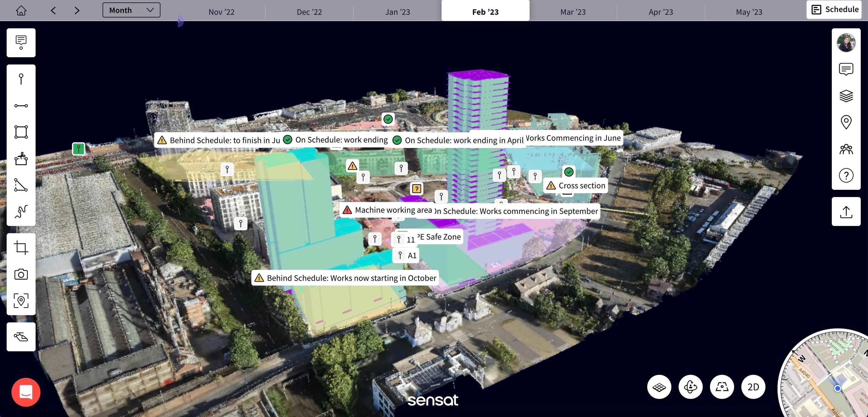Open the crop tool
The image size is (868, 417).
[21, 248]
